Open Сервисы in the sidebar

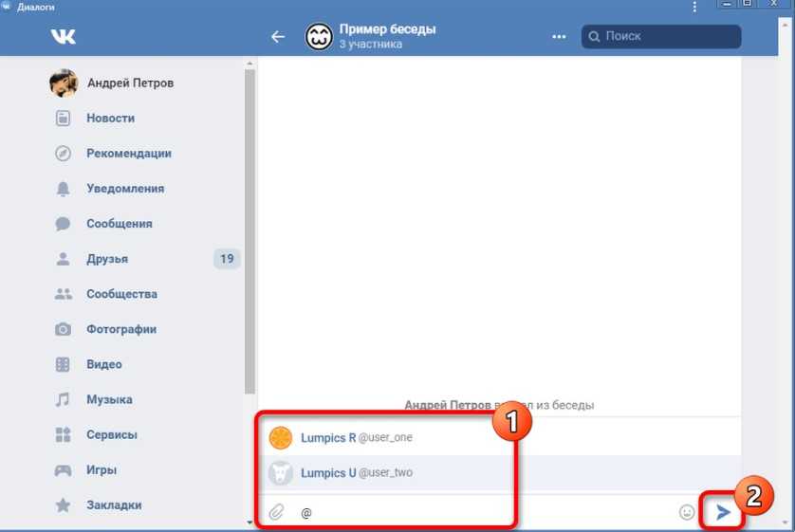(x=111, y=434)
